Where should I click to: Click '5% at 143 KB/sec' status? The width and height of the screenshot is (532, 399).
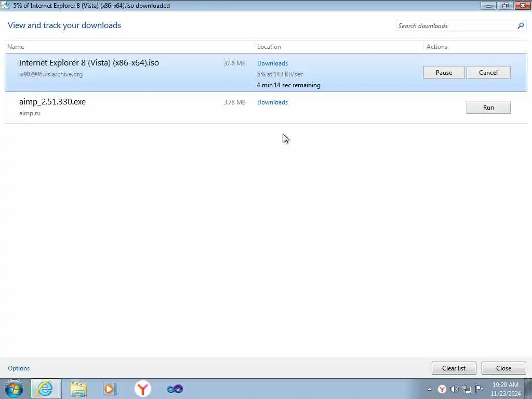click(280, 74)
